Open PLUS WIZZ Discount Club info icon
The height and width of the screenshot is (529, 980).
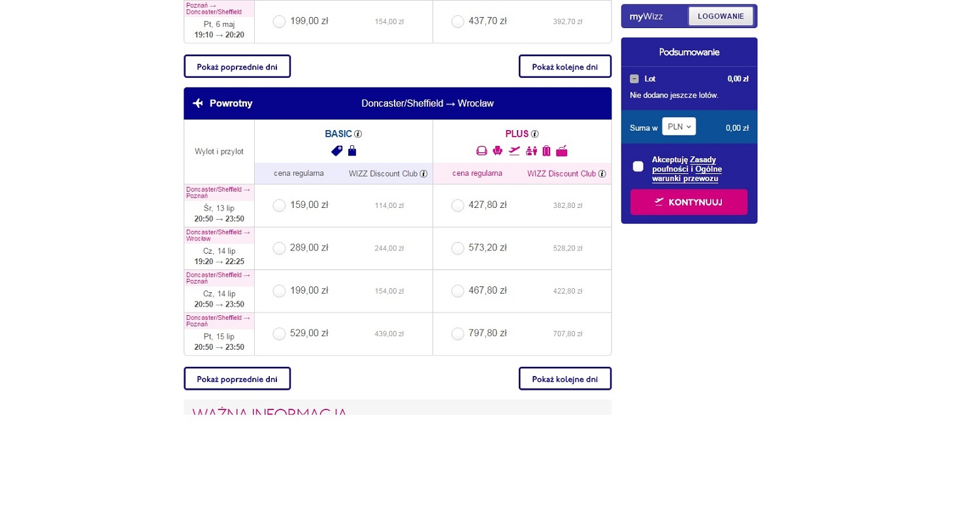602,174
